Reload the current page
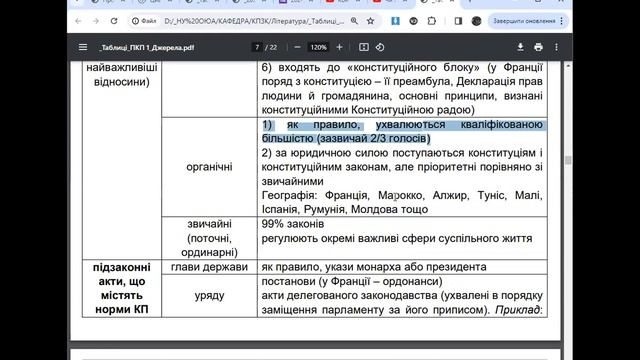The height and width of the screenshot is (360, 640). (x=114, y=21)
